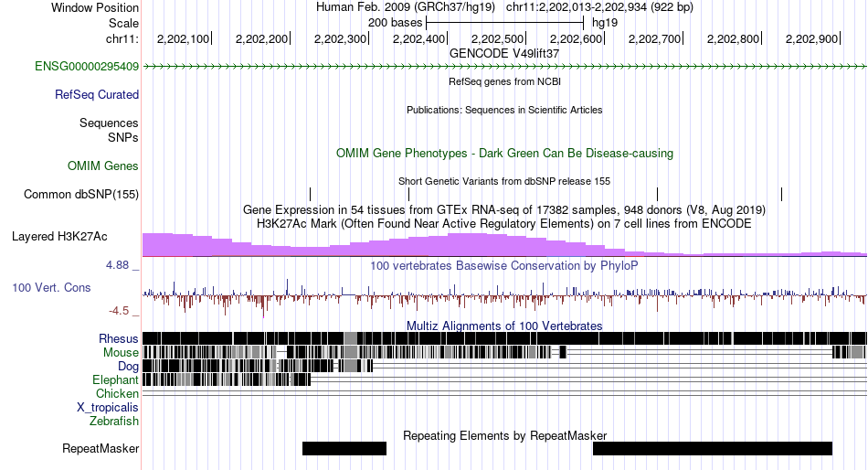
Task: Click the Rhesus alignment bar
Action: click(504, 338)
